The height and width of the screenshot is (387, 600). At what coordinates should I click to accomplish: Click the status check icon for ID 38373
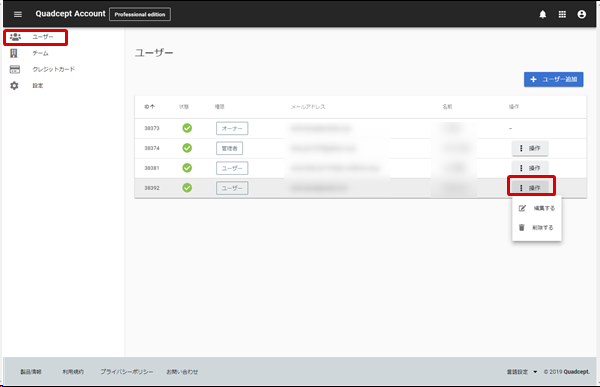click(187, 128)
